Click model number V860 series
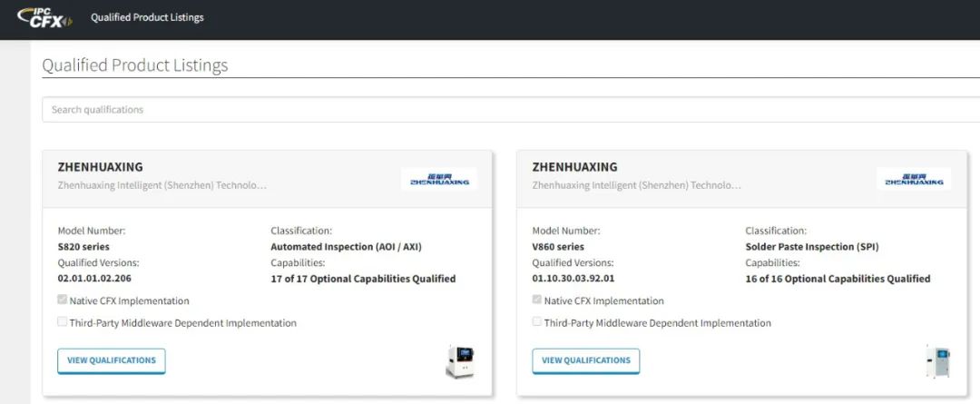 point(558,247)
